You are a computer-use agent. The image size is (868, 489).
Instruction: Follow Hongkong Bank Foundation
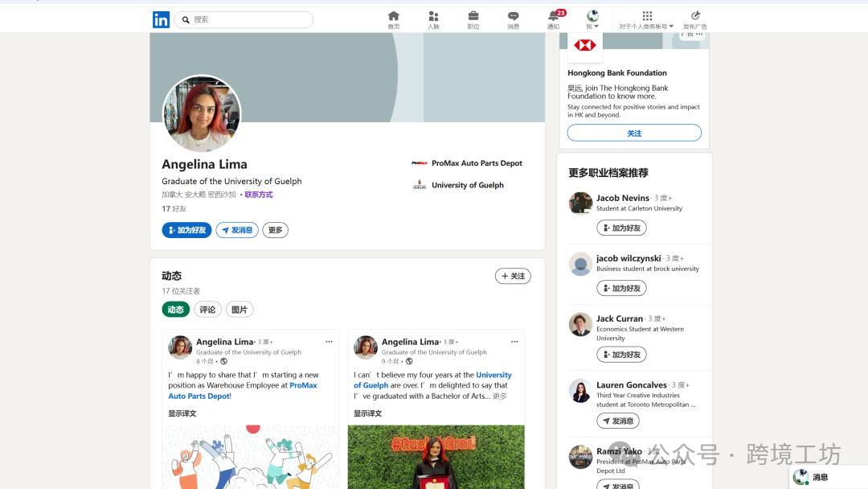coord(634,133)
